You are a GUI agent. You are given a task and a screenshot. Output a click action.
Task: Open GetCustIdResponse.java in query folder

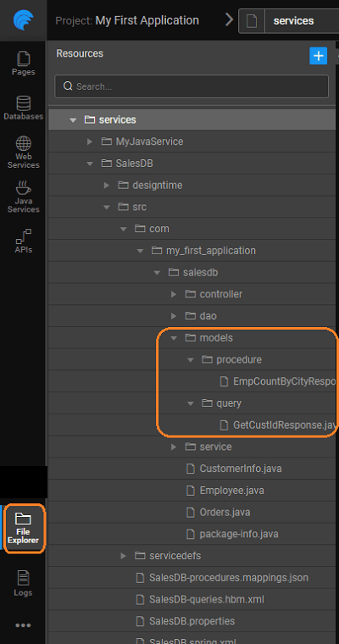pyautogui.click(x=278, y=425)
